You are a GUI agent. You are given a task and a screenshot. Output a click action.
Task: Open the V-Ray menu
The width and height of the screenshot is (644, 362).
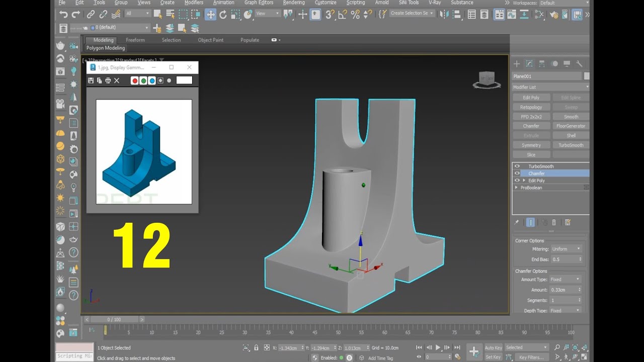click(x=435, y=3)
